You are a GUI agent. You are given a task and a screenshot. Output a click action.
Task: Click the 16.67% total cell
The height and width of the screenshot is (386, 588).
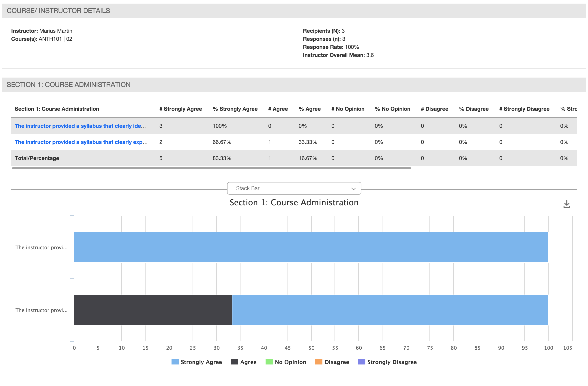coord(308,158)
